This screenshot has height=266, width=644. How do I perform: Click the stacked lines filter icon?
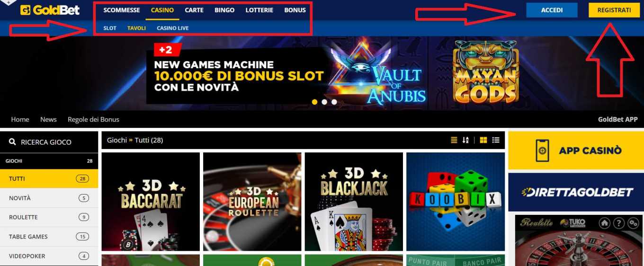coord(454,140)
